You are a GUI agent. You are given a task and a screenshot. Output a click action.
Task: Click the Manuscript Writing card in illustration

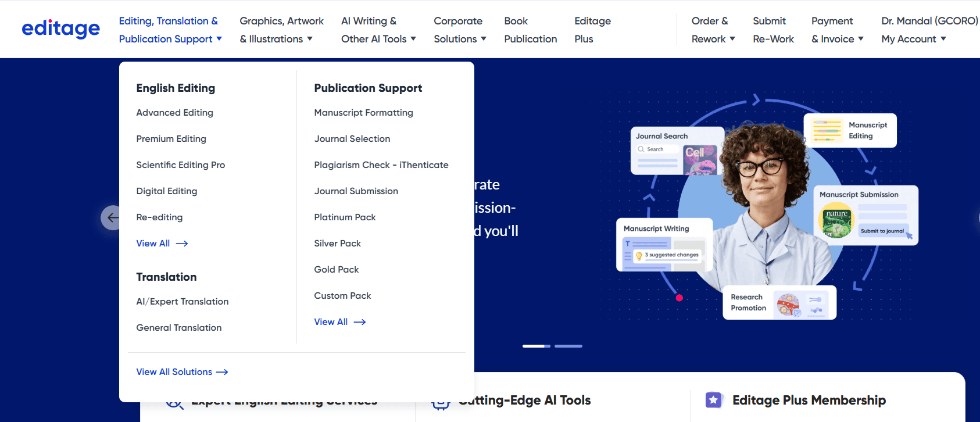coord(664,245)
